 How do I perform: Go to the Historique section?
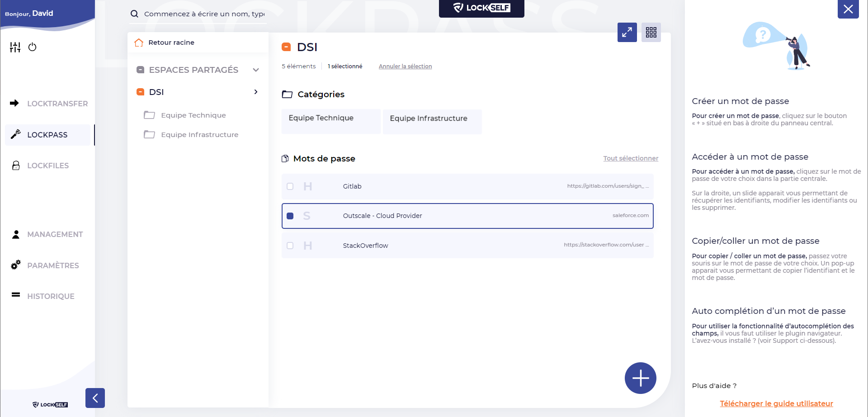click(51, 296)
